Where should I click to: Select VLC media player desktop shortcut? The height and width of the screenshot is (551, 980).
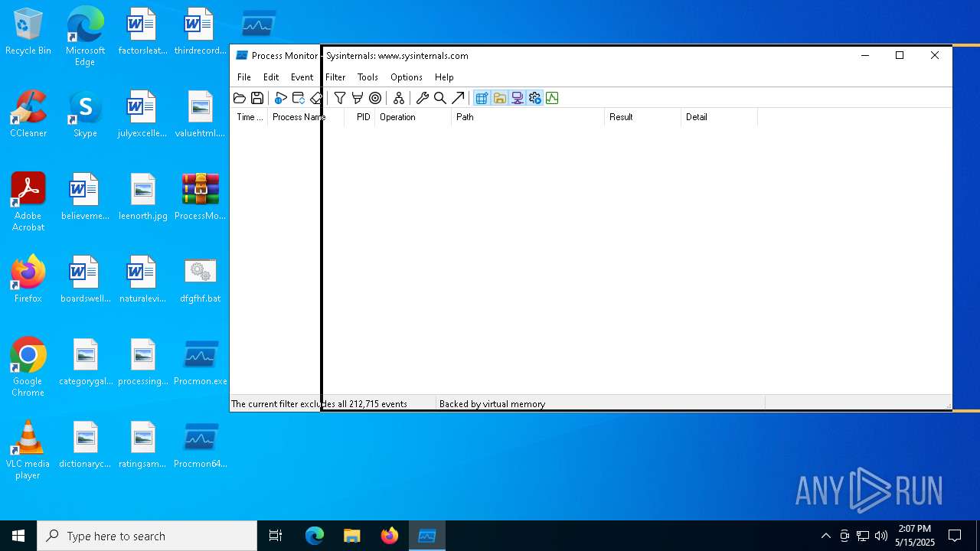click(28, 450)
